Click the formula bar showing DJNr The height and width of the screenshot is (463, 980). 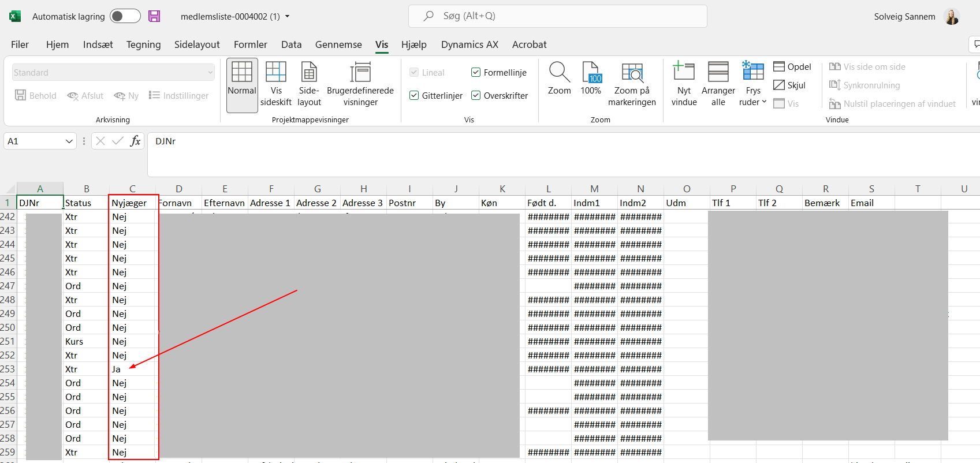(x=564, y=154)
